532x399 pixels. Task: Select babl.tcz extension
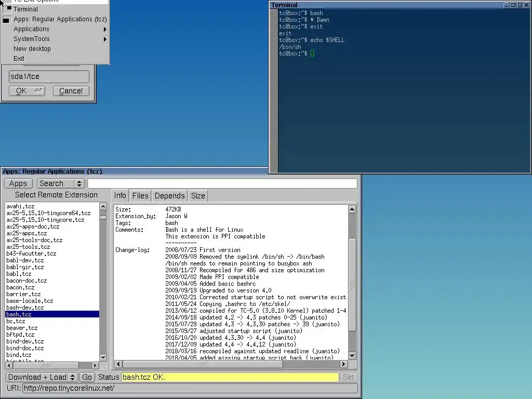point(52,274)
